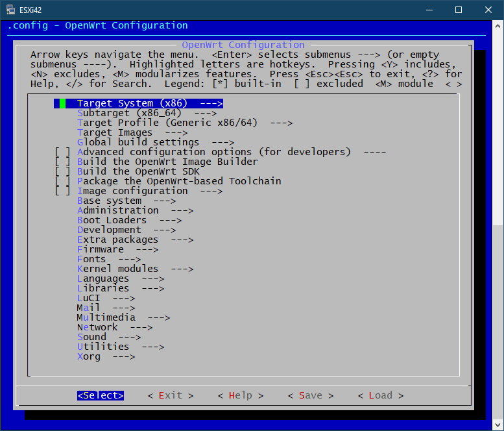
Task: Expand Boot Loaders submenu entry
Action: click(x=130, y=220)
